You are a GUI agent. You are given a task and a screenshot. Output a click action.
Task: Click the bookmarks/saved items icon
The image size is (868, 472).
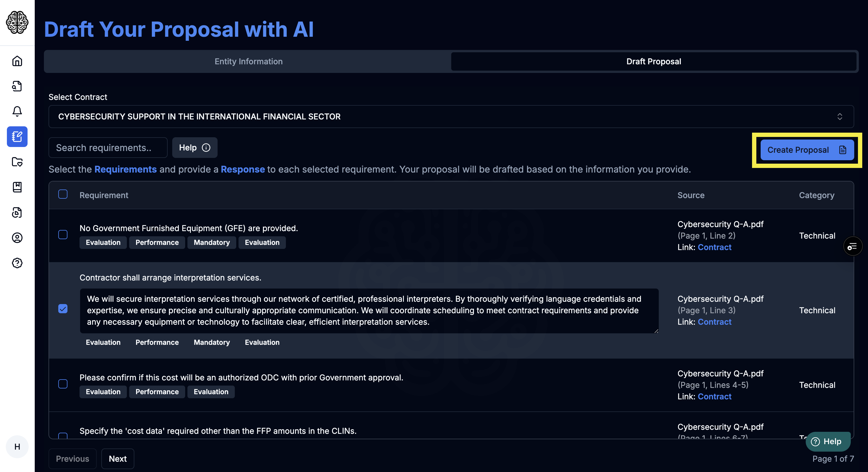(17, 187)
